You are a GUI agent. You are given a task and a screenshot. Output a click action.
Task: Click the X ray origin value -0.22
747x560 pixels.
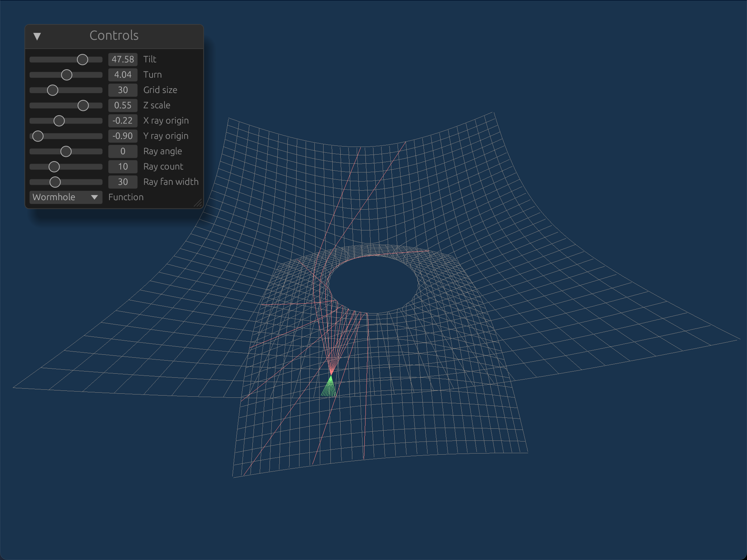pyautogui.click(x=123, y=121)
